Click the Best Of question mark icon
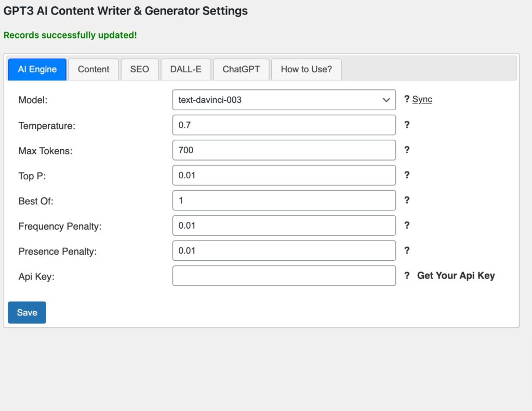Screen dimensions: 532x411 point(407,200)
